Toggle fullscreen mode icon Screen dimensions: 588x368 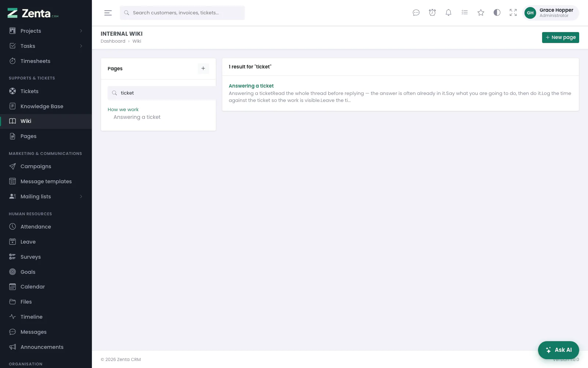(x=513, y=13)
